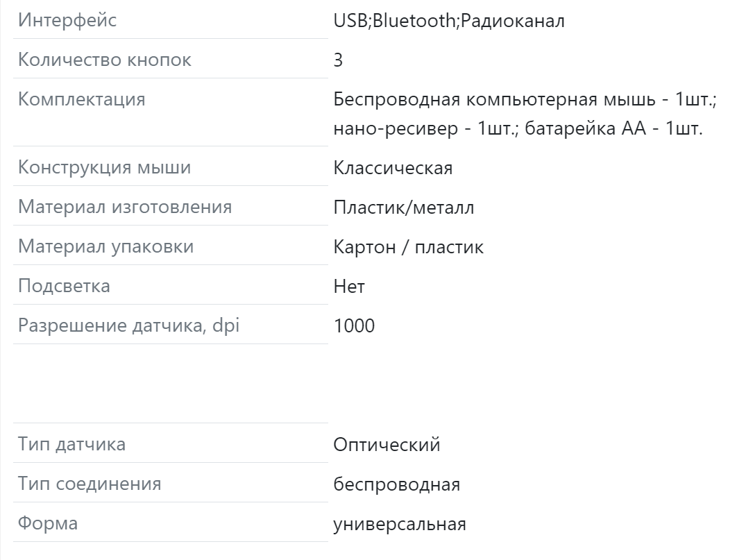Screen dimensions: 737x560
Task: Click the нано-ресивер batteries line
Action: click(x=518, y=128)
